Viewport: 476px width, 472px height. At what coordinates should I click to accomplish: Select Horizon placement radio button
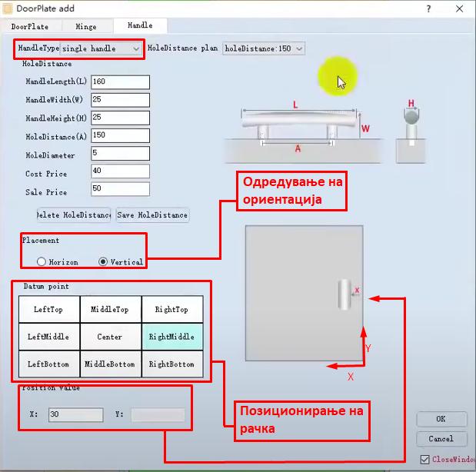click(x=42, y=261)
